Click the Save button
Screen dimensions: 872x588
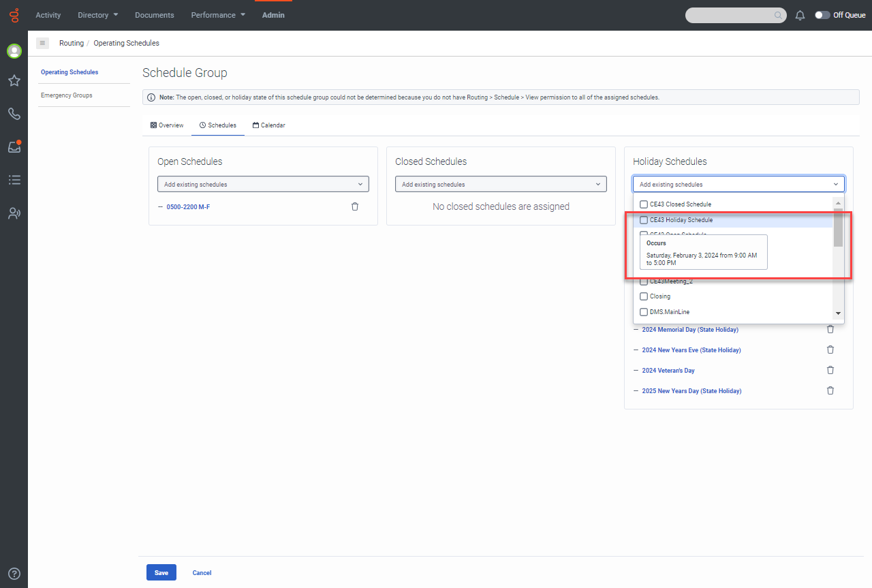[161, 572]
